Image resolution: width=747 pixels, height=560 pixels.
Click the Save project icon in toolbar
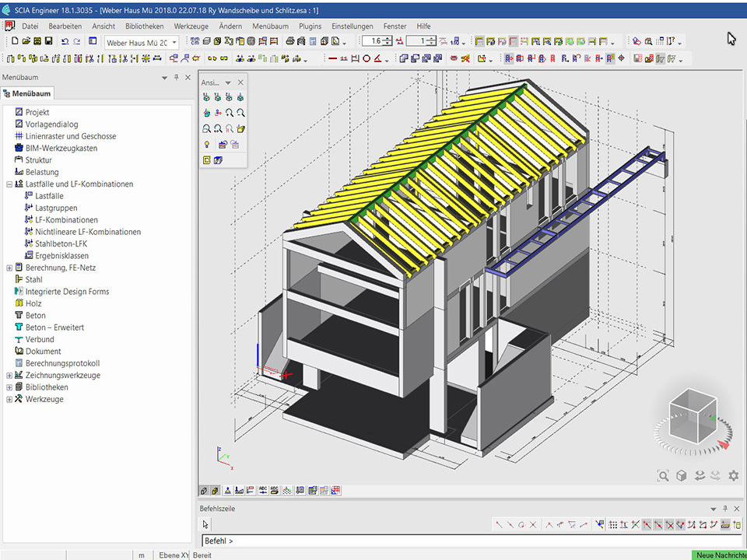click(49, 41)
